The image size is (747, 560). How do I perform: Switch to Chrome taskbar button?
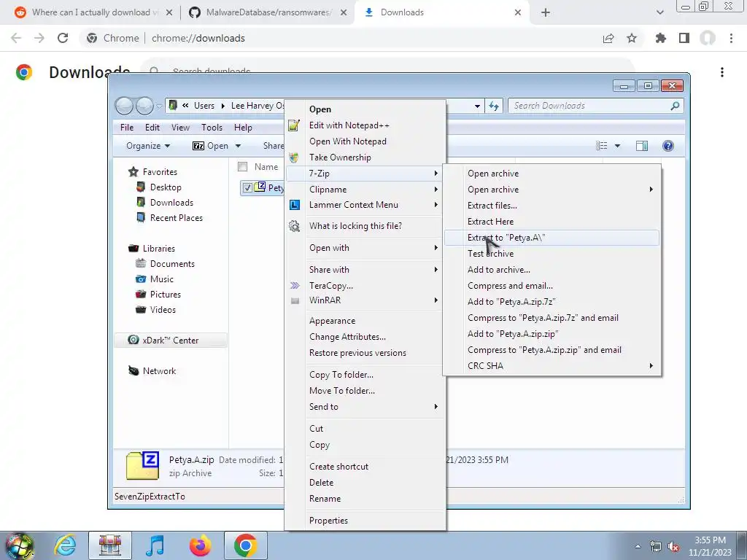click(x=246, y=545)
